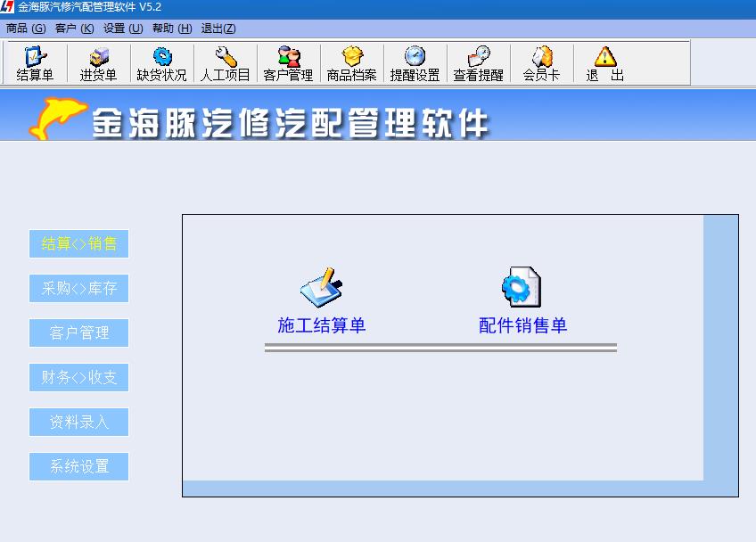The height and width of the screenshot is (542, 756).
Task: Open the 商品(G) menu
Action: point(26,29)
